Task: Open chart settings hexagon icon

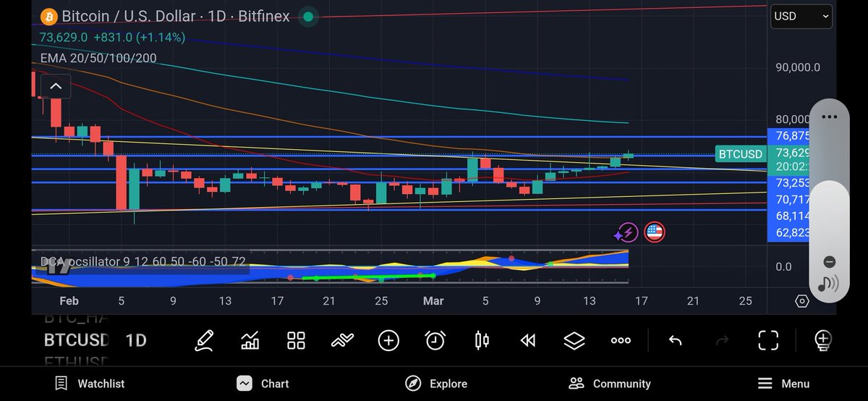Action: tap(801, 301)
